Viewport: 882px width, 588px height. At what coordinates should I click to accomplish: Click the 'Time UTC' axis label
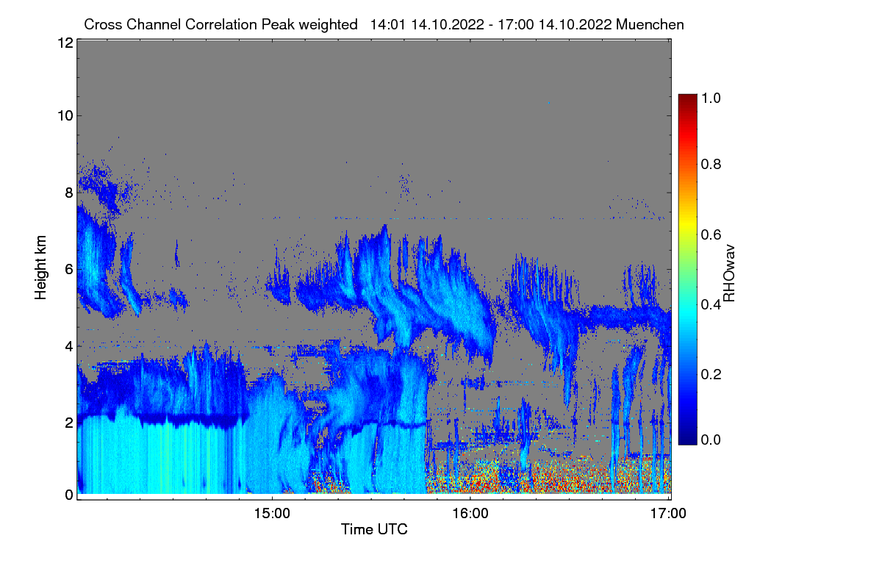(374, 529)
